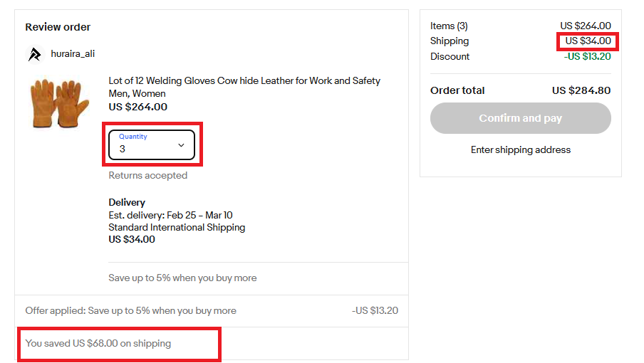Click the Est. delivery Feb 25 – Mar 10 text
Viewport: 644px width, 363px height.
tap(170, 216)
